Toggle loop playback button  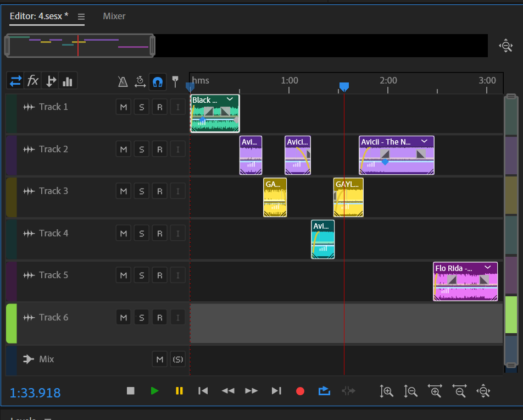324,391
